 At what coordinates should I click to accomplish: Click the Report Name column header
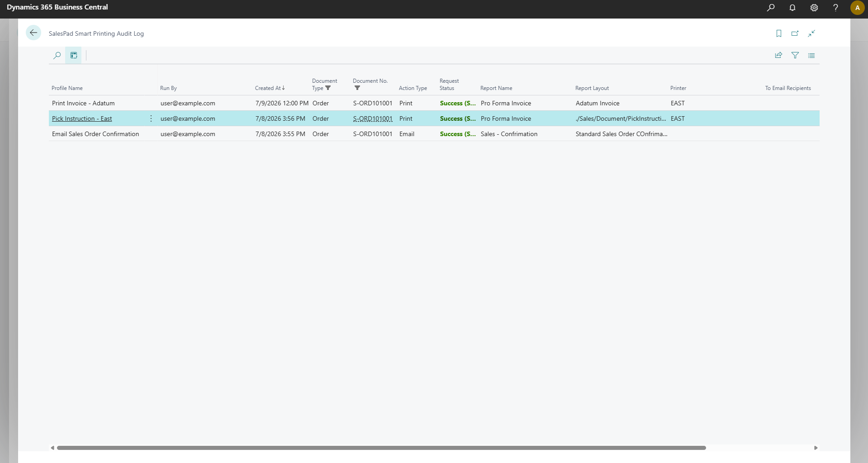(496, 88)
